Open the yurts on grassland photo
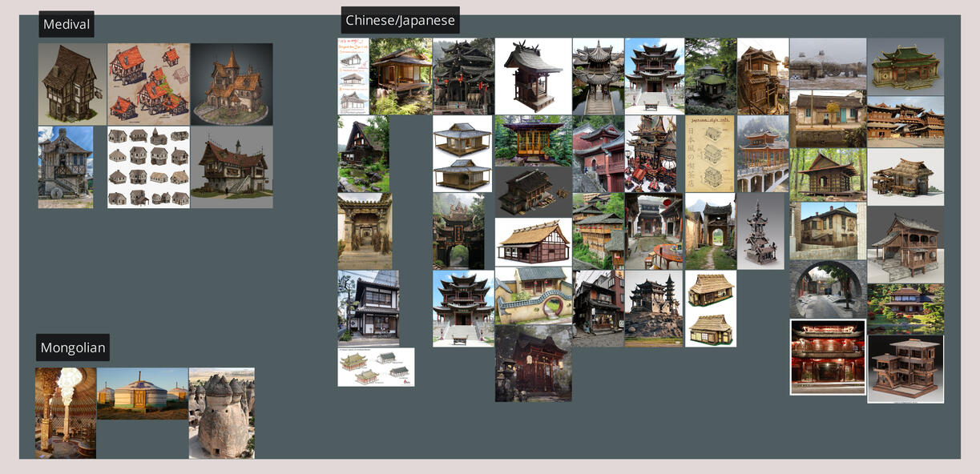The height and width of the screenshot is (474, 980). tap(143, 393)
